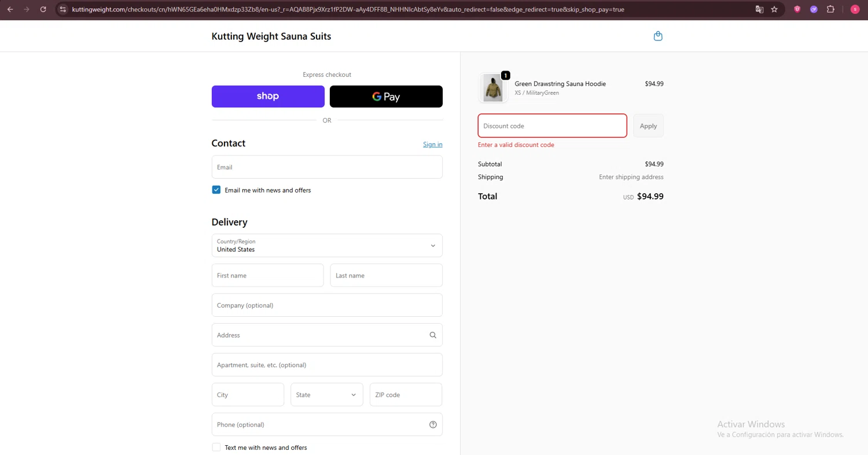Click the XS / MilitaryGreen variant text
The image size is (868, 455).
point(536,93)
